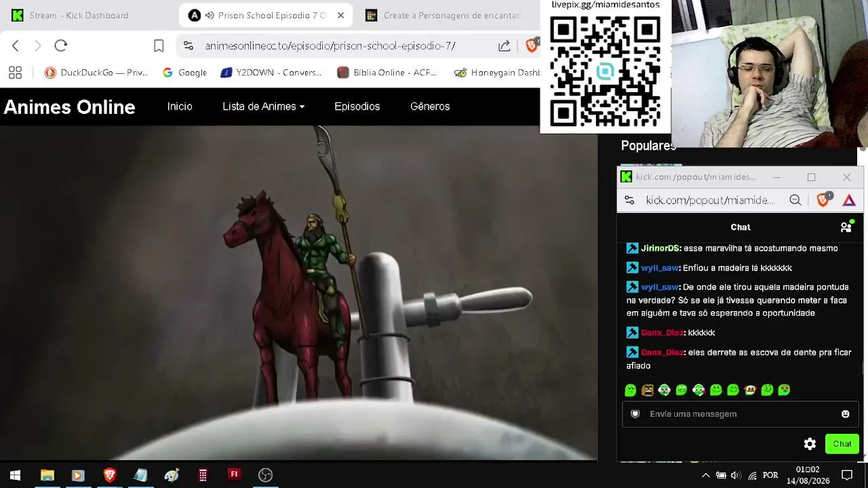
Task: Open site settings in Kick popout window
Action: pyautogui.click(x=629, y=200)
